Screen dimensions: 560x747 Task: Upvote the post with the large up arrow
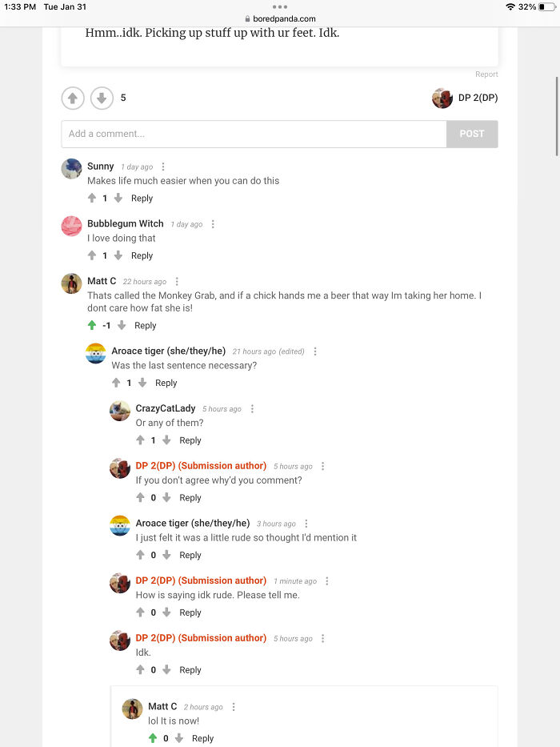(x=73, y=98)
